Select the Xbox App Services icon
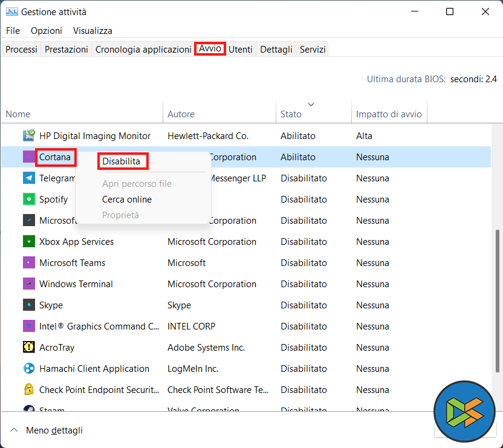This screenshot has width=503, height=448. click(x=28, y=242)
